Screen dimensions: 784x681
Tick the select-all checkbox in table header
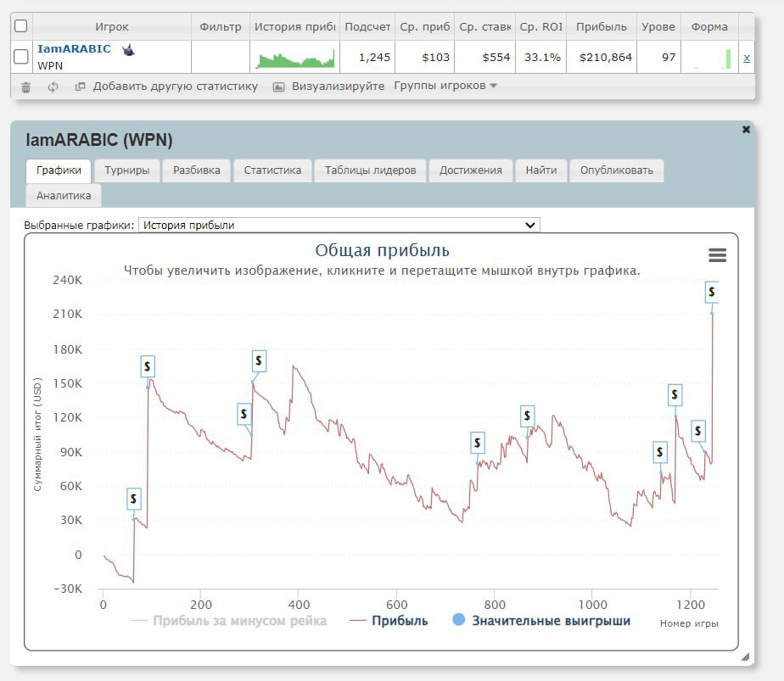point(21,26)
